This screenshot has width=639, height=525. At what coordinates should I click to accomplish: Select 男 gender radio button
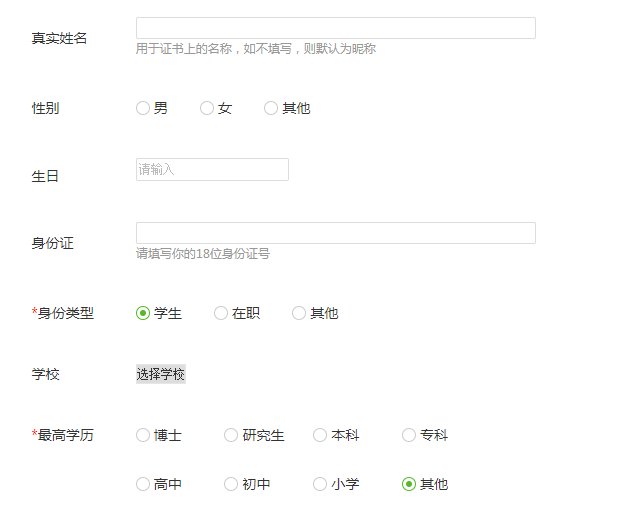coord(143,108)
